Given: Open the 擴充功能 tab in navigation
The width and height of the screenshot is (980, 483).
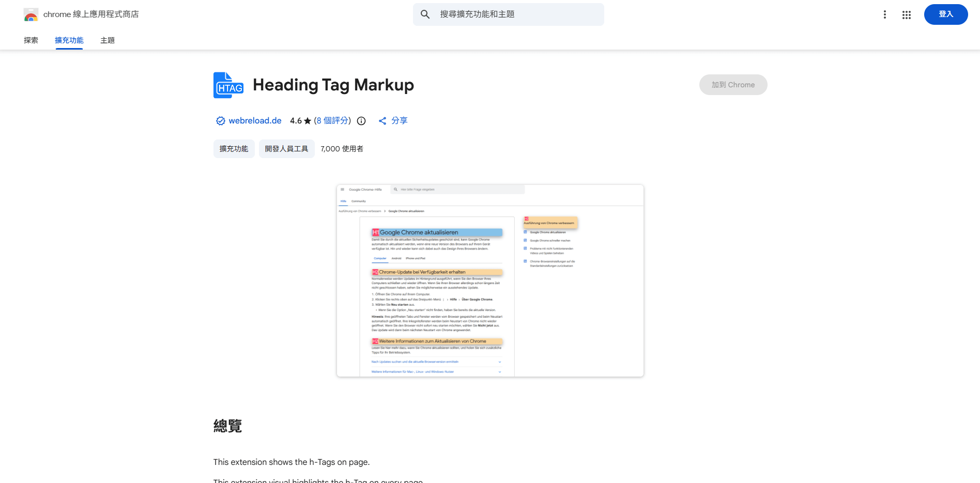Looking at the screenshot, I should pos(69,40).
